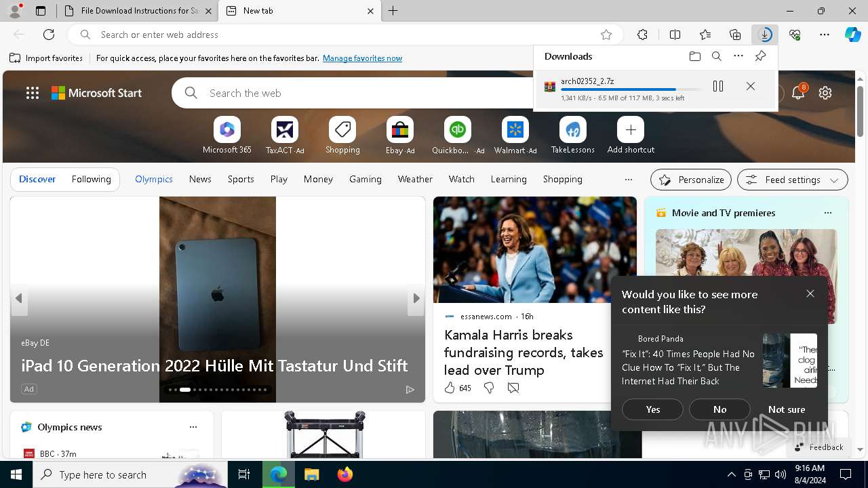Show previous carousel slide

tap(18, 298)
